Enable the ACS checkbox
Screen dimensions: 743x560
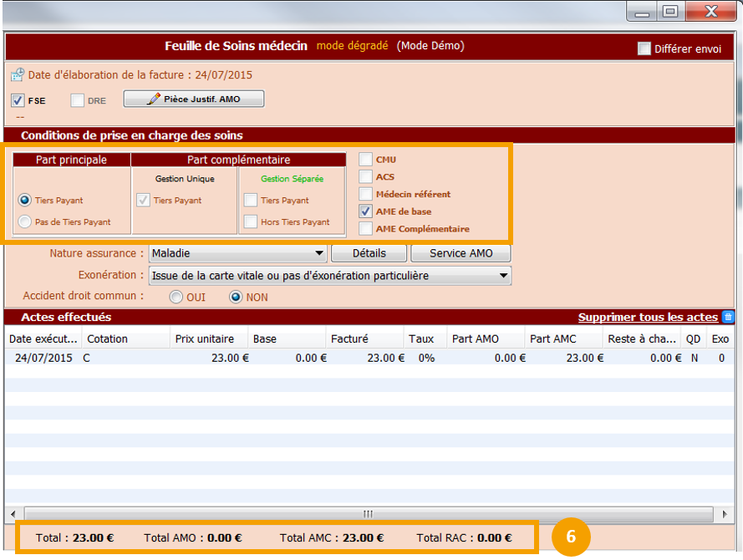pos(365,176)
